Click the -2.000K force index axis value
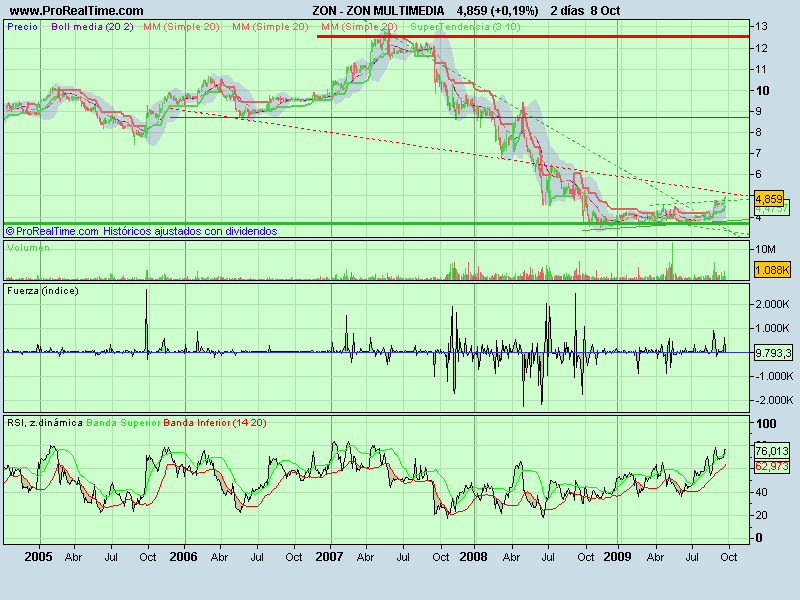The width and height of the screenshot is (800, 600). click(x=773, y=400)
